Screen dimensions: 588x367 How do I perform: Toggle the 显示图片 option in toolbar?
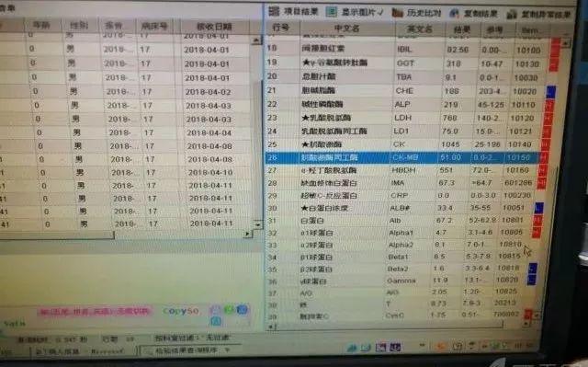pos(355,12)
